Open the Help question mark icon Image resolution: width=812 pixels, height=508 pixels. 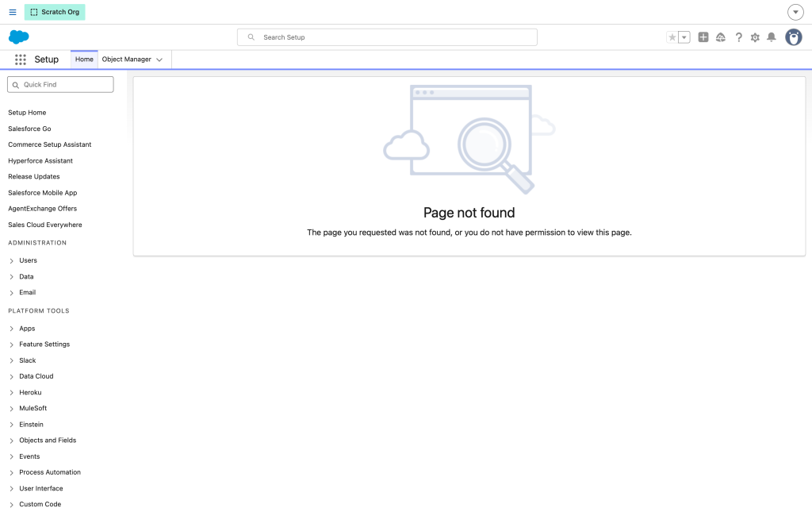(738, 37)
